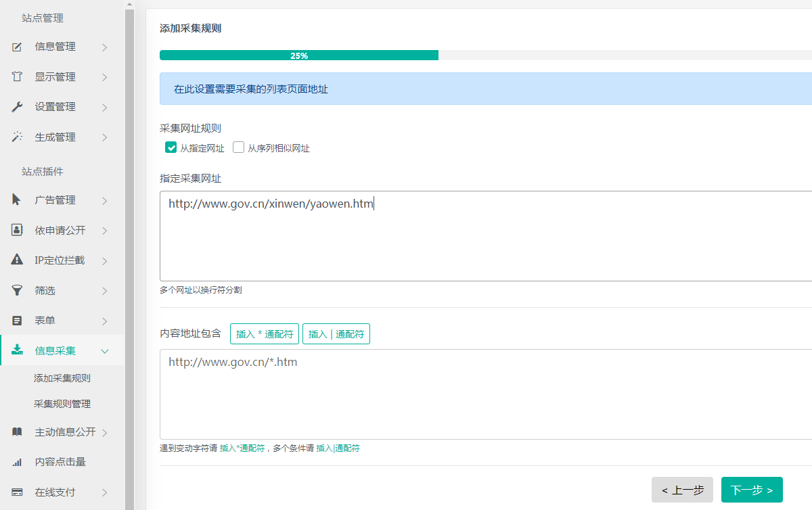Collapse the 信息采集 section chevron
Viewport: 812px width, 510px height.
click(x=105, y=351)
